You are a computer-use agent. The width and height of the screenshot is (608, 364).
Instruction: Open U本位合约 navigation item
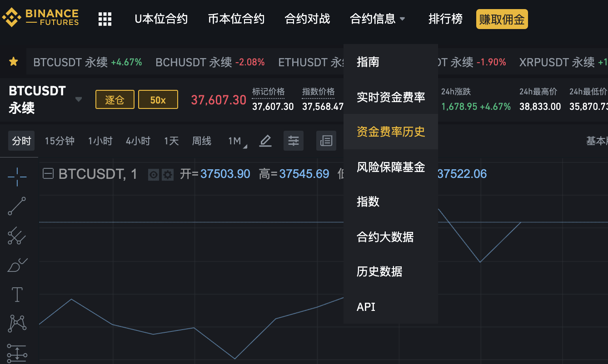tap(161, 19)
